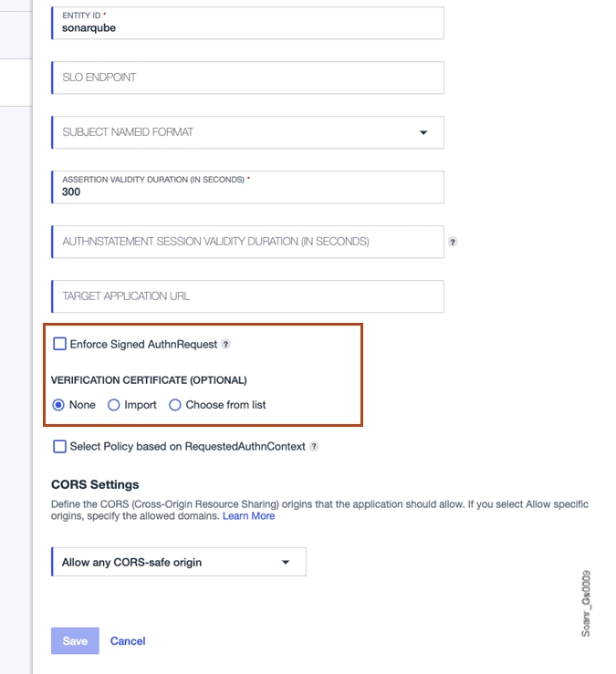Select the None verification certificate option
The width and height of the screenshot is (616, 674).
click(59, 405)
